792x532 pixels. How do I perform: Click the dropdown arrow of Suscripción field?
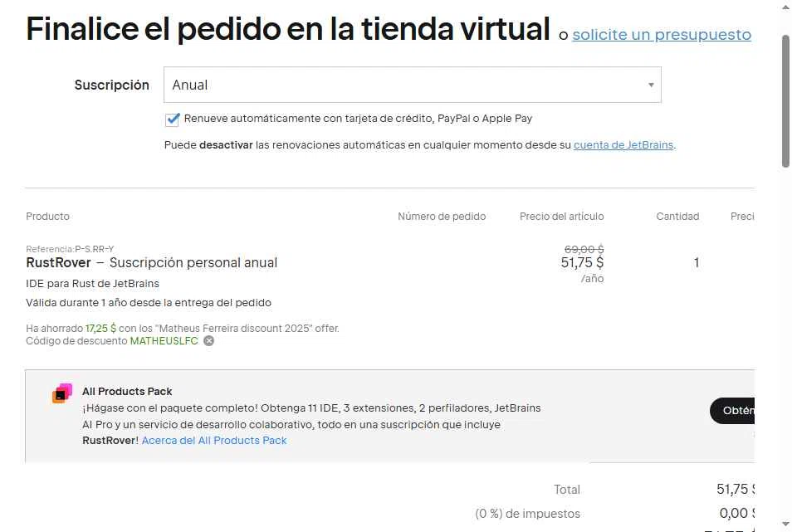(x=651, y=85)
